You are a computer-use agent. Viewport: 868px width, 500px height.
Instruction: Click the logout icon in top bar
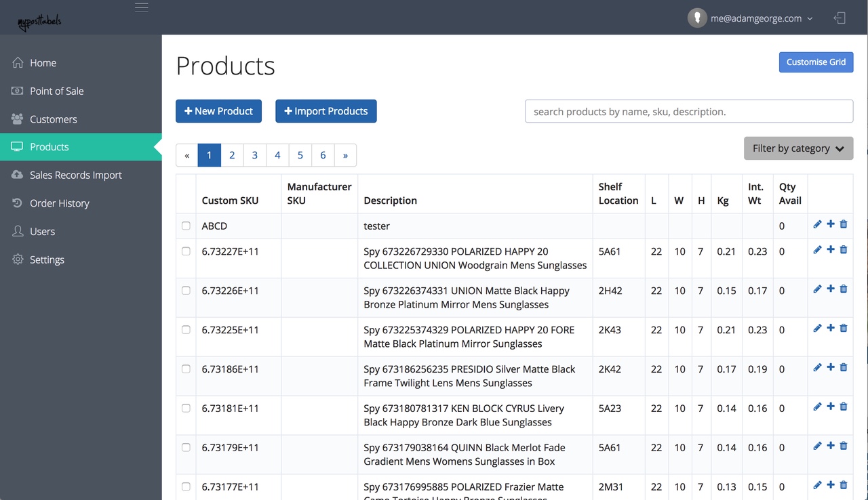[840, 18]
